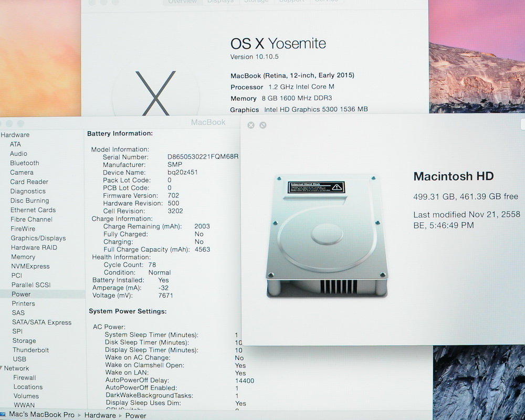Select Hardware category in System Information sidebar
Image resolution: width=525 pixels, height=420 pixels.
tap(15, 134)
